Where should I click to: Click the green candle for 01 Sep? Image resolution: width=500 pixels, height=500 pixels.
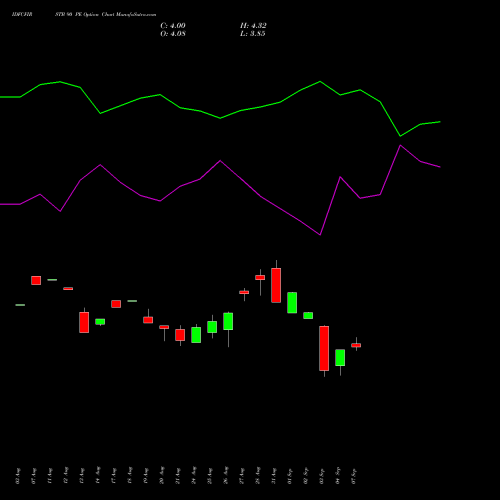click(292, 303)
